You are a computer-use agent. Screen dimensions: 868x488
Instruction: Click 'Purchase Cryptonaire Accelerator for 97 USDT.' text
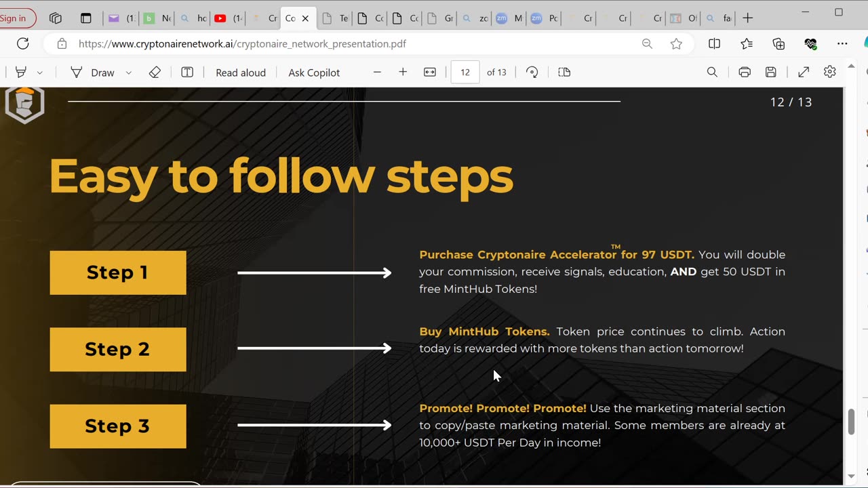pyautogui.click(x=557, y=255)
